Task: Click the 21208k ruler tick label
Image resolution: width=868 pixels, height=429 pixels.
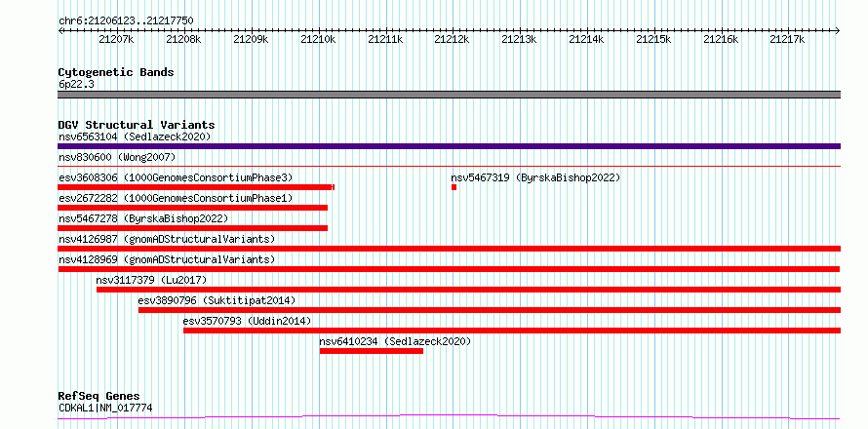Action: [183, 39]
